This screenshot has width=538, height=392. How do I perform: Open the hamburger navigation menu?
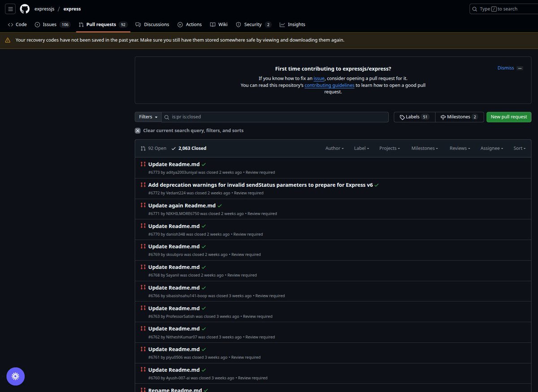tap(11, 9)
